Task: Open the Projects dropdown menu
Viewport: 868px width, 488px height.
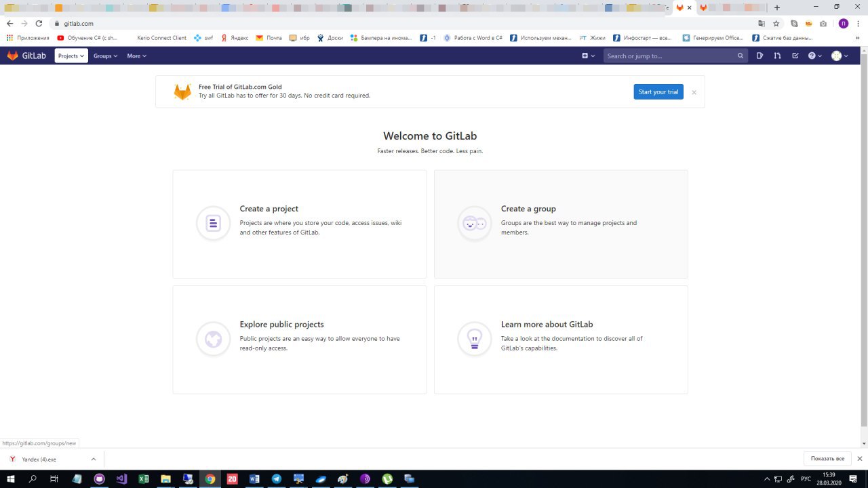Action: coord(71,56)
